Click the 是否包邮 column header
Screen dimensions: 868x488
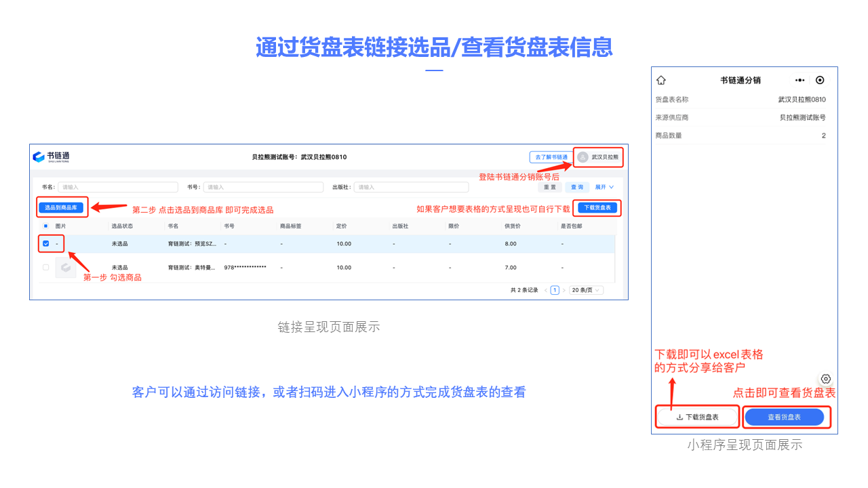[x=571, y=226]
